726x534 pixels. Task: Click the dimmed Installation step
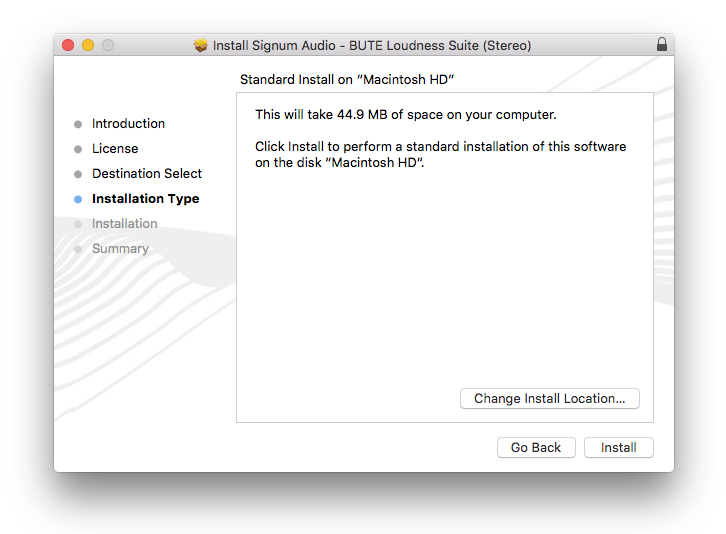[x=125, y=224]
